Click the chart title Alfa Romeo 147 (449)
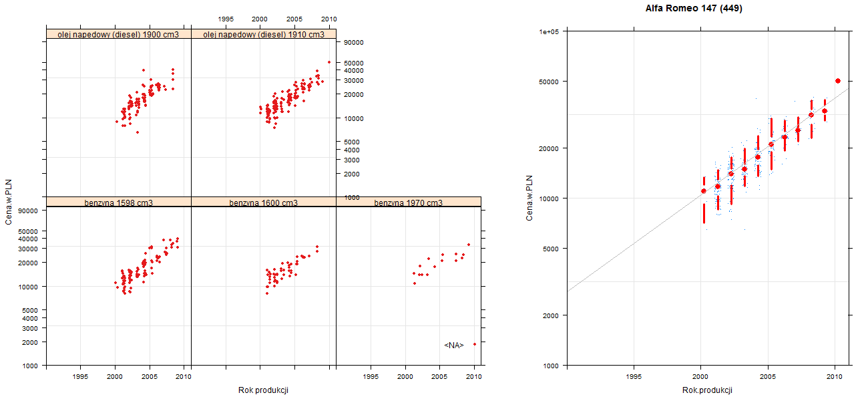This screenshot has height=401, width=868. 694,9
